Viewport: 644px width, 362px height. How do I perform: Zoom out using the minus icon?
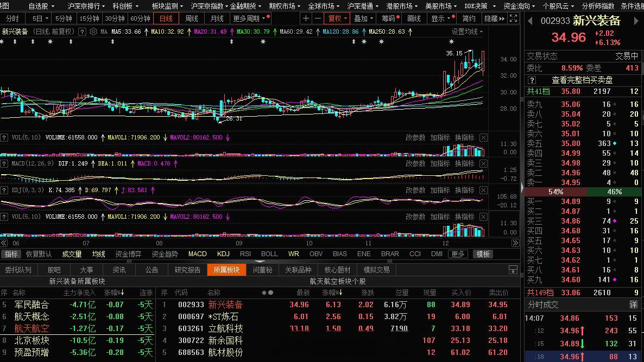point(318,18)
